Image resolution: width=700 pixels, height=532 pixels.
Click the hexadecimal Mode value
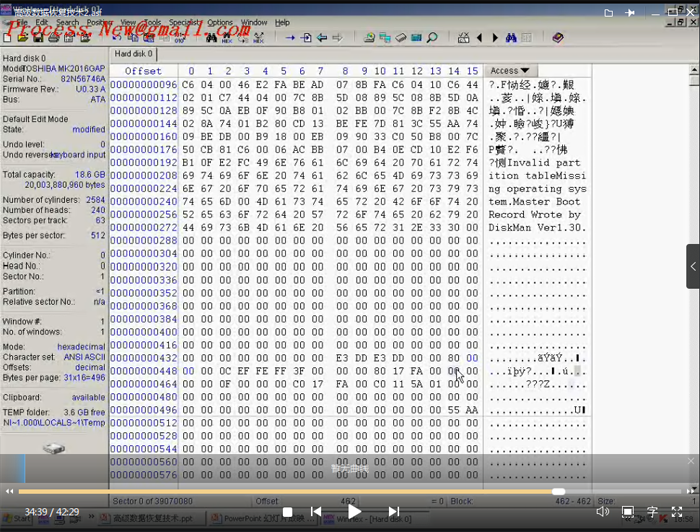[81, 347]
